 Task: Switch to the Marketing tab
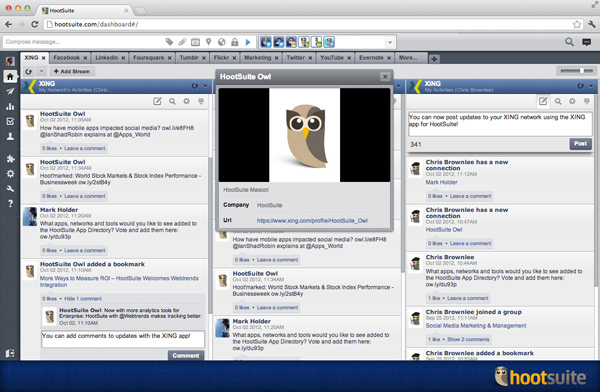point(258,58)
